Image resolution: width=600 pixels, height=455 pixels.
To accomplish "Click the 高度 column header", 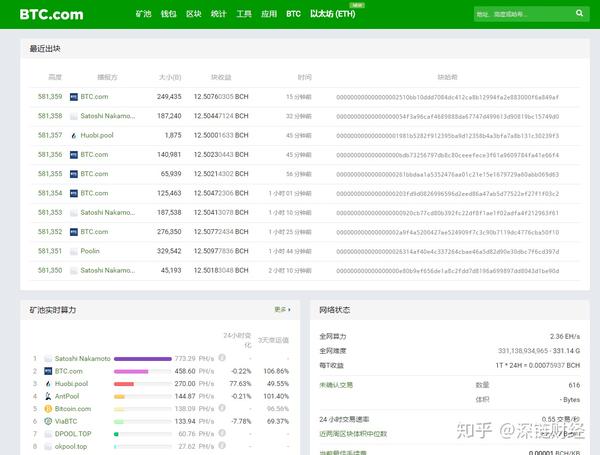I will point(55,77).
